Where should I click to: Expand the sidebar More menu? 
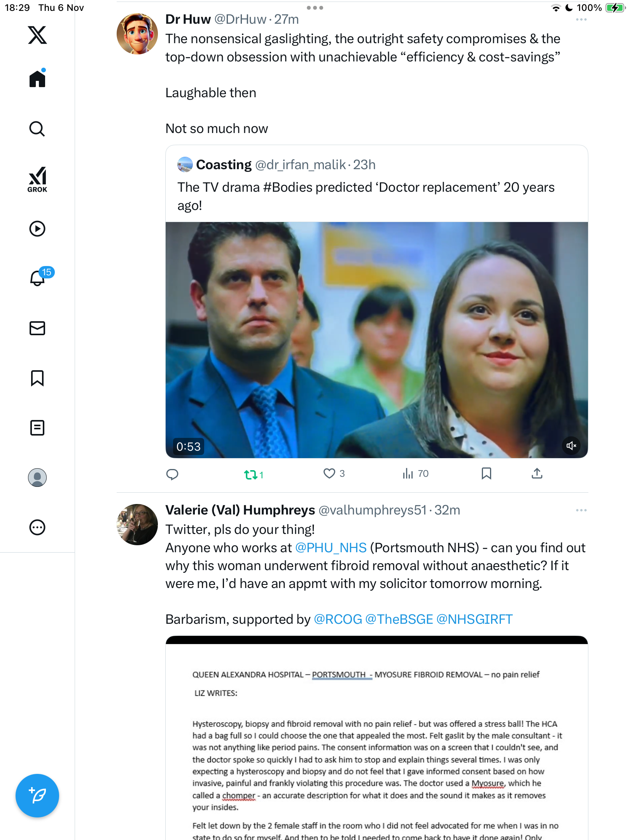pos(37,527)
